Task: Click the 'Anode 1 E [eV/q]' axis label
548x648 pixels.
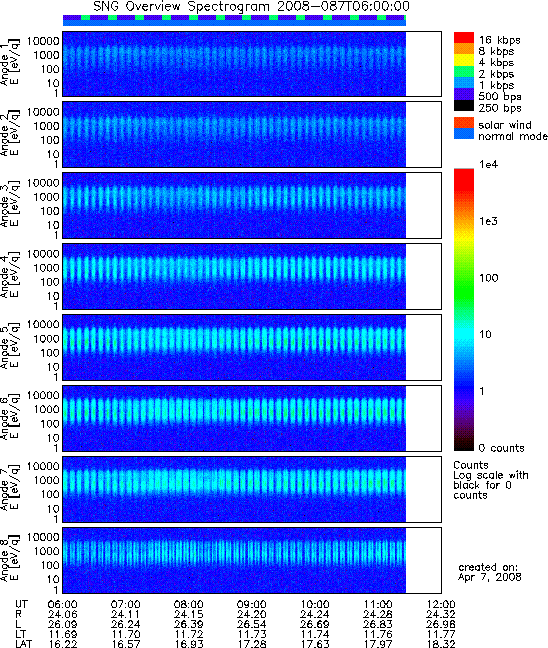Action: pyautogui.click(x=10, y=63)
